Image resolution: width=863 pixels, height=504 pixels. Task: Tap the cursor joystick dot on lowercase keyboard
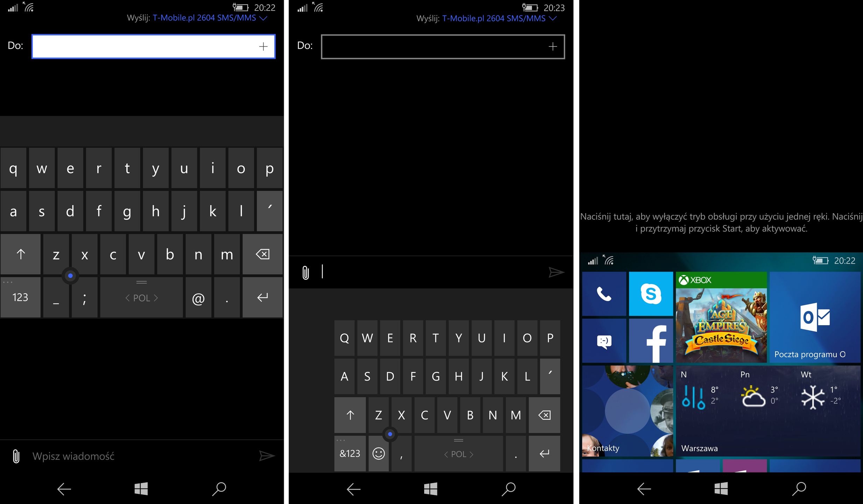(x=70, y=276)
